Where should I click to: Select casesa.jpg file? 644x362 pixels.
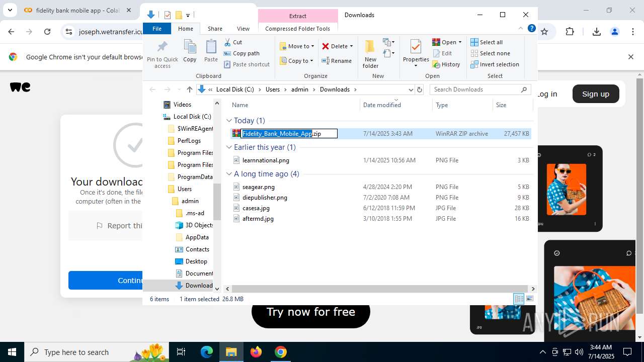(x=256, y=208)
